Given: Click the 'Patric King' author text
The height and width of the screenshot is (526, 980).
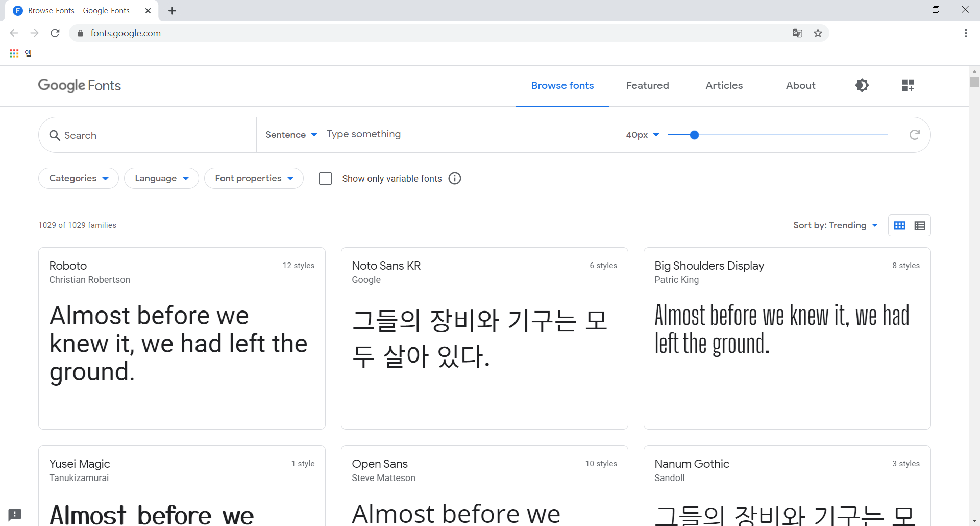Looking at the screenshot, I should (677, 280).
